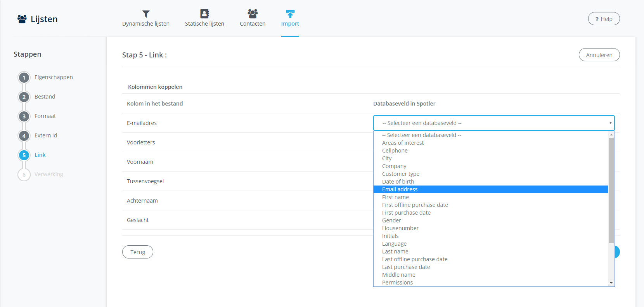Jump to step 2 Bestand circle

pyautogui.click(x=24, y=97)
